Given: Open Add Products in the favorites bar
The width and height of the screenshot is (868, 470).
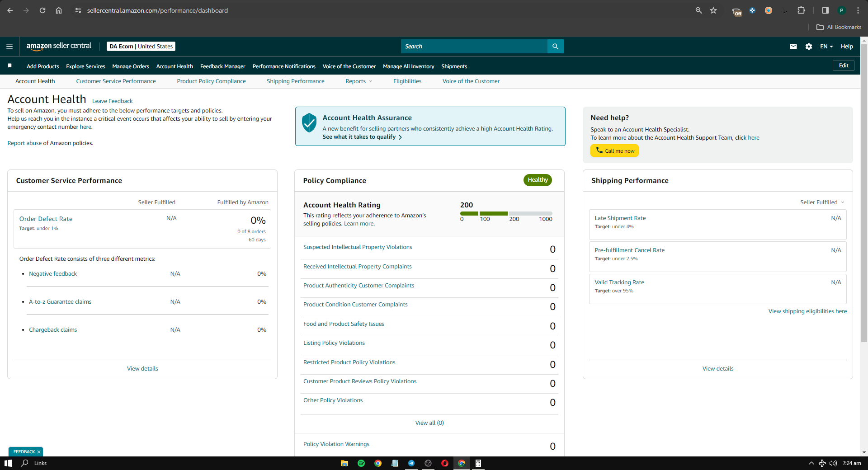Looking at the screenshot, I should point(43,66).
